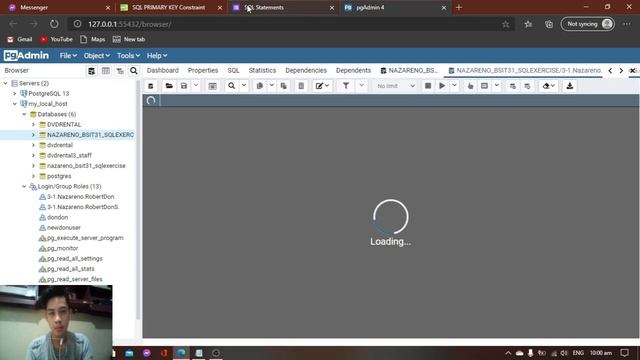
Task: Click the Query Tool icon in Browser panel
Action: [91, 71]
